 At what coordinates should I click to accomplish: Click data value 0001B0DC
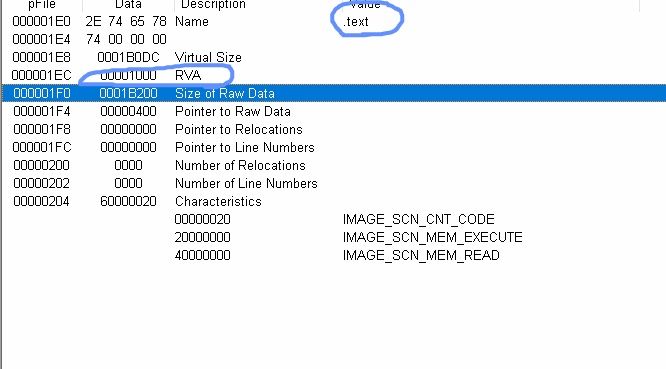(128, 57)
